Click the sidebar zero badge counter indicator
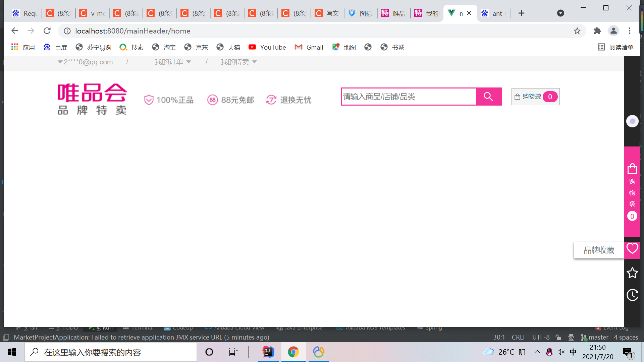Viewport: 644px width, 362px height. tap(632, 216)
